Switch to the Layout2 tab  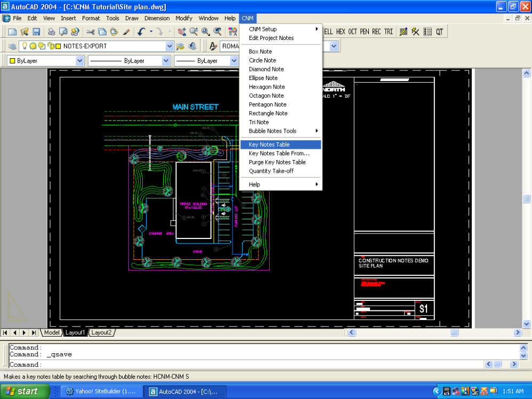(x=101, y=332)
